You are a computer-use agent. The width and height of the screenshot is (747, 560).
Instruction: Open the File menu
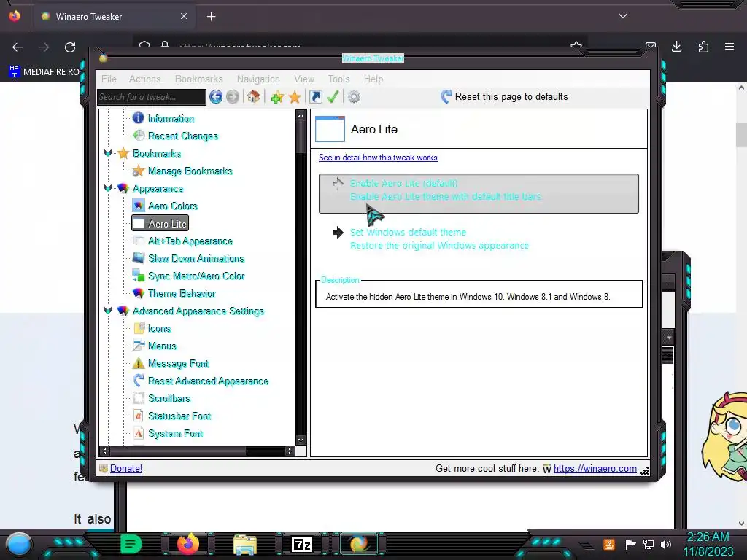pyautogui.click(x=109, y=79)
